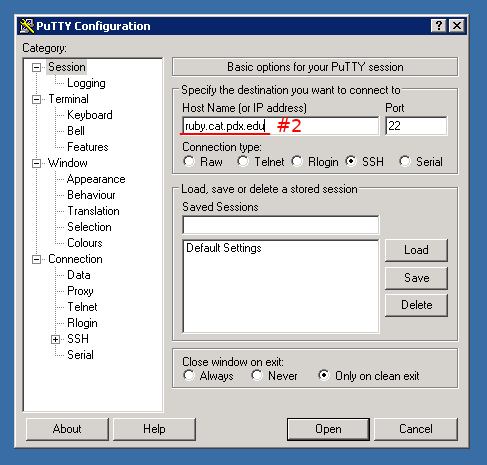This screenshot has height=465, width=487.
Task: Open the Rlogin category in tree
Action: click(82, 323)
